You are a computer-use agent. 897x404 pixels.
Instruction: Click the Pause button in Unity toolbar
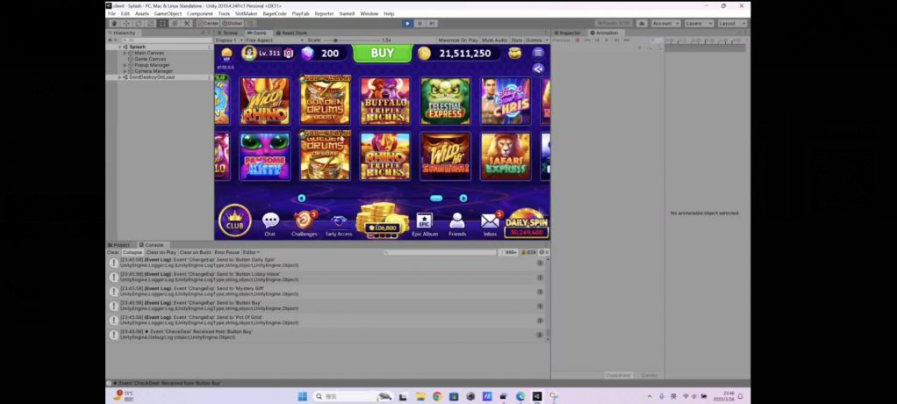[419, 23]
